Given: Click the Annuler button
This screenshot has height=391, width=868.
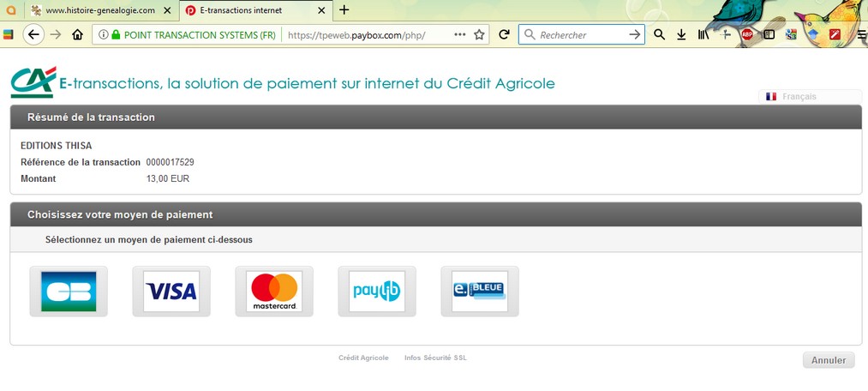Looking at the screenshot, I should point(829,360).
